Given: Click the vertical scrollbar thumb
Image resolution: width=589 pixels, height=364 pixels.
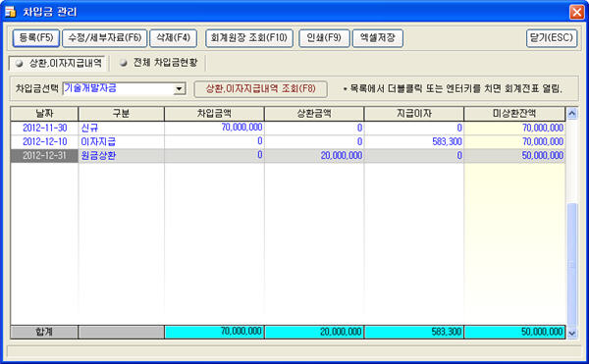Looking at the screenshot, I should [x=571, y=265].
